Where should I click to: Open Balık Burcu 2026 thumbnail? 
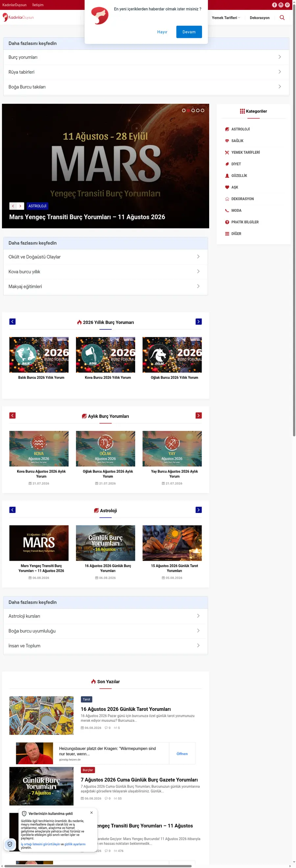pyautogui.click(x=39, y=354)
